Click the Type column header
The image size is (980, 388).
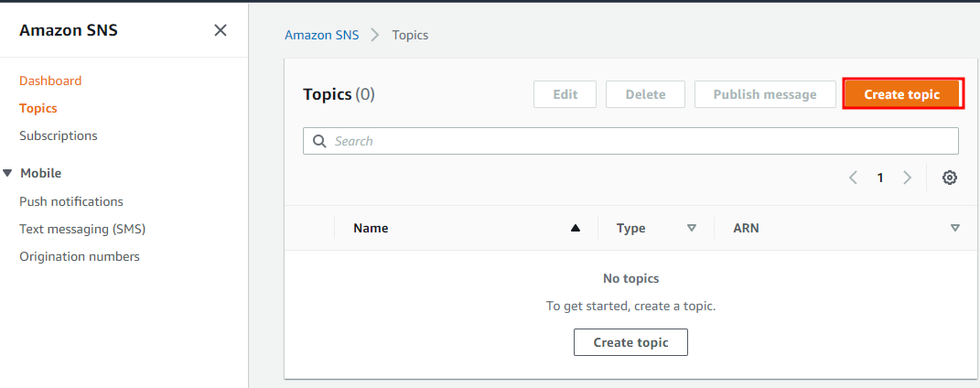coord(630,228)
